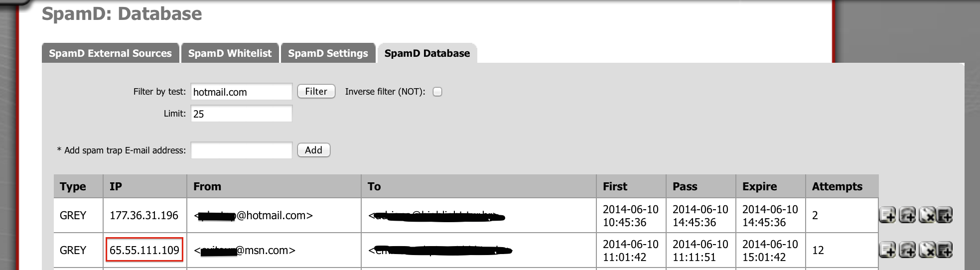Click the dark page-plus icon in 65.55.111.109 row
Image resolution: width=980 pixels, height=270 pixels.
point(945,250)
